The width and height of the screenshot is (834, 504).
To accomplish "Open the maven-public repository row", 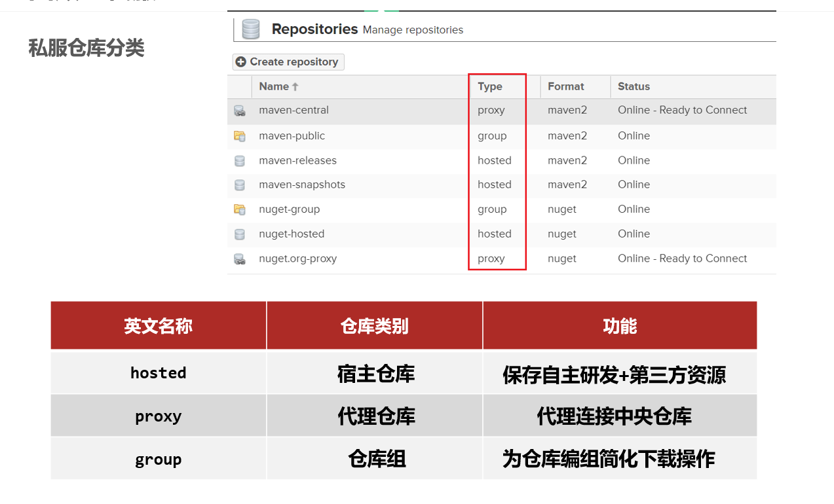I will pyautogui.click(x=502, y=136).
